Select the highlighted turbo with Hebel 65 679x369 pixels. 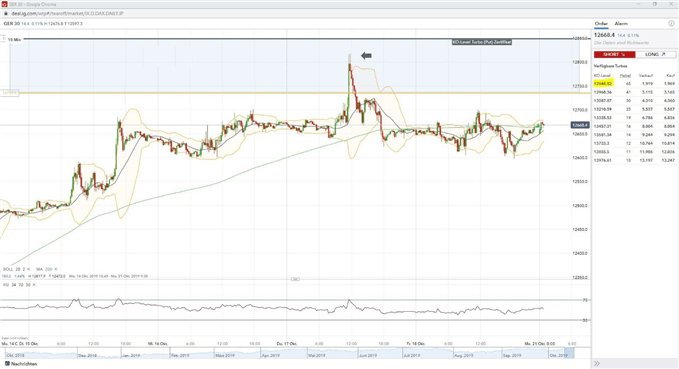[634, 84]
